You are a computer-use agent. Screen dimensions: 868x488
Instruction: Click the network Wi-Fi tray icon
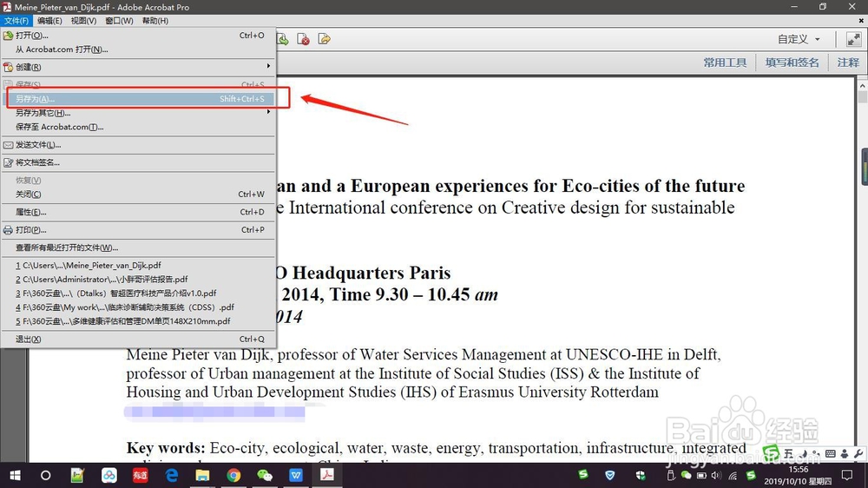[733, 475]
